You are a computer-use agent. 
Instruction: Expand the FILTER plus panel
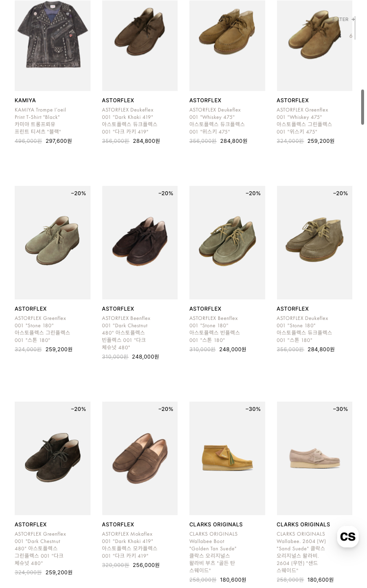point(344,20)
